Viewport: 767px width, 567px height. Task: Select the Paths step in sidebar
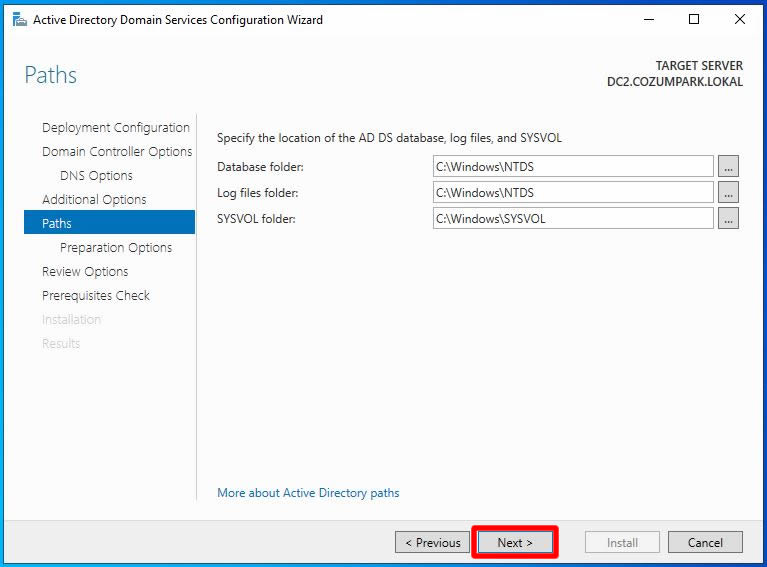tap(57, 224)
